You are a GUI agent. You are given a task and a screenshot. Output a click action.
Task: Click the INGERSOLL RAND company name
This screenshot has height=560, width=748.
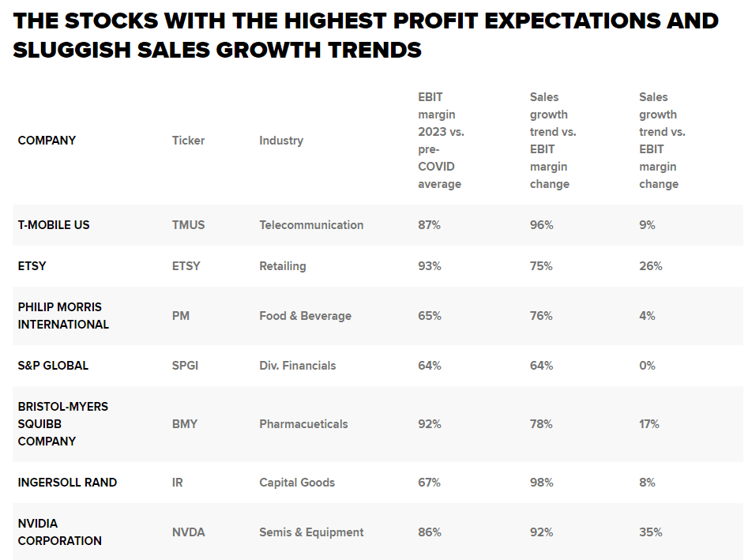(x=67, y=483)
